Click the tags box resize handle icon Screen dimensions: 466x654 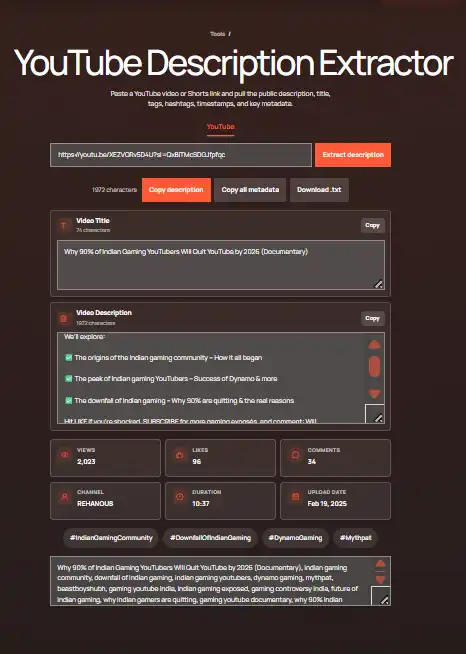point(385,600)
